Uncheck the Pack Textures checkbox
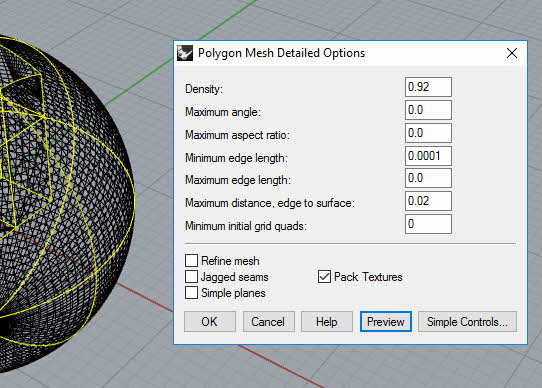Screen dimensions: 542x388 coord(324,277)
